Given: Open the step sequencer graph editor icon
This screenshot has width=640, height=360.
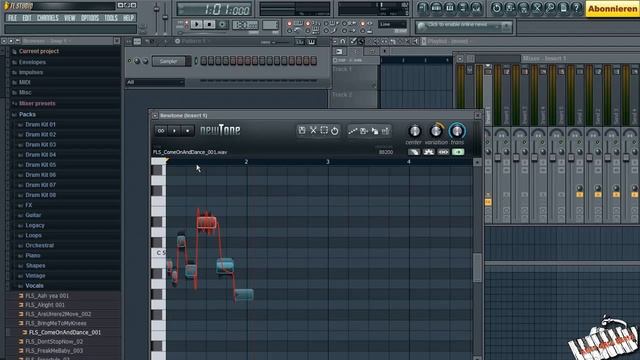Looking at the screenshot, I should coord(300,42).
